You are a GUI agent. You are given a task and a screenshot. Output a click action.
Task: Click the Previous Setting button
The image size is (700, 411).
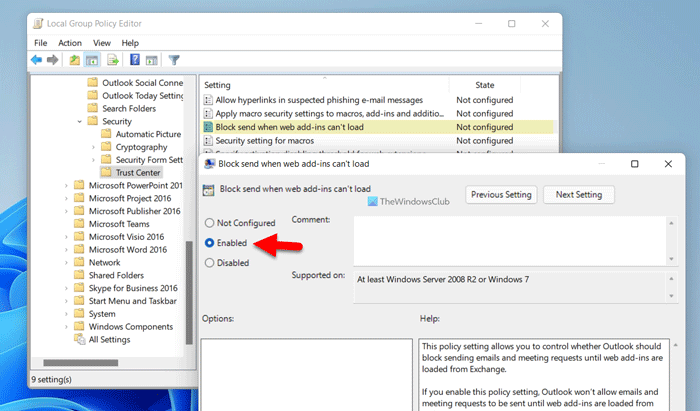point(501,195)
